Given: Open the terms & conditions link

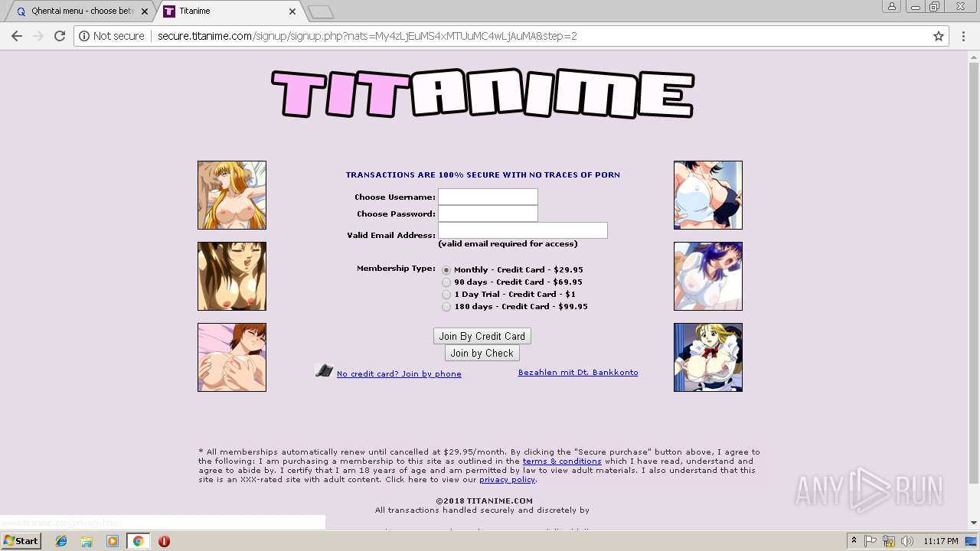Looking at the screenshot, I should pos(562,461).
